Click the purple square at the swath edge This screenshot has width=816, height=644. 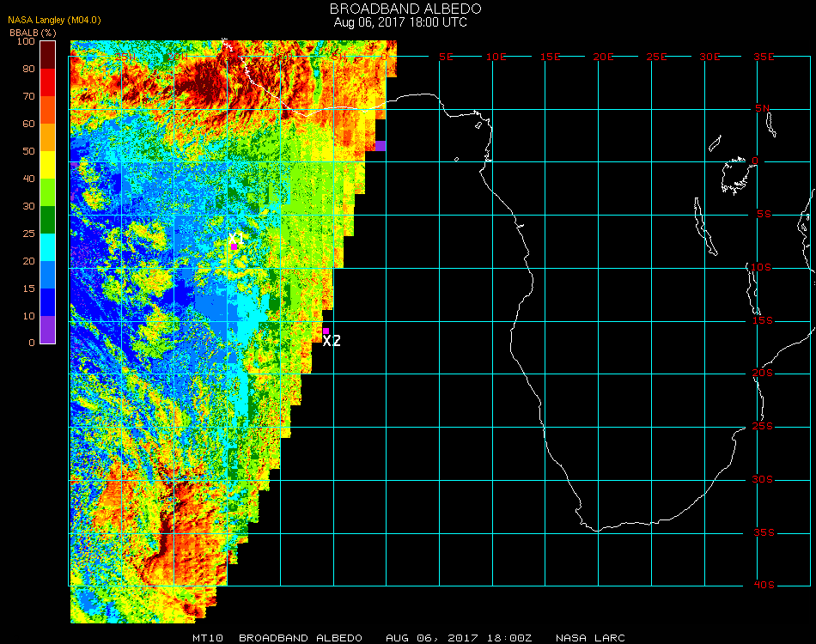381,145
